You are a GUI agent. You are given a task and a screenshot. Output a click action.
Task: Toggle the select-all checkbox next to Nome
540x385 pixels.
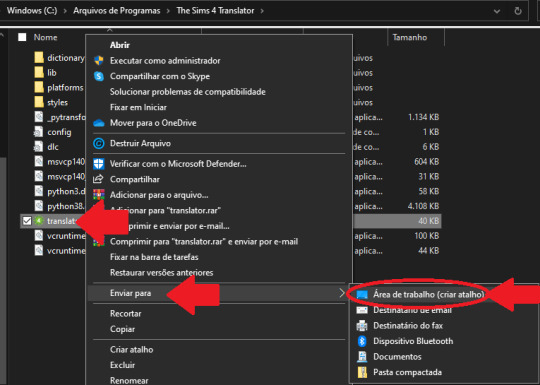click(x=22, y=37)
